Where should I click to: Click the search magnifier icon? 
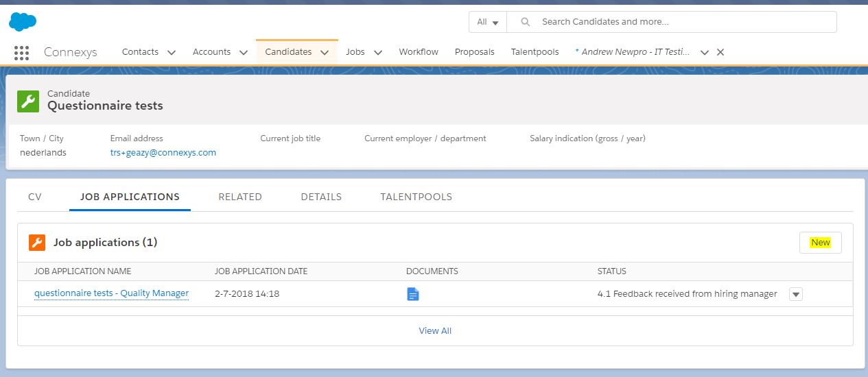point(526,22)
